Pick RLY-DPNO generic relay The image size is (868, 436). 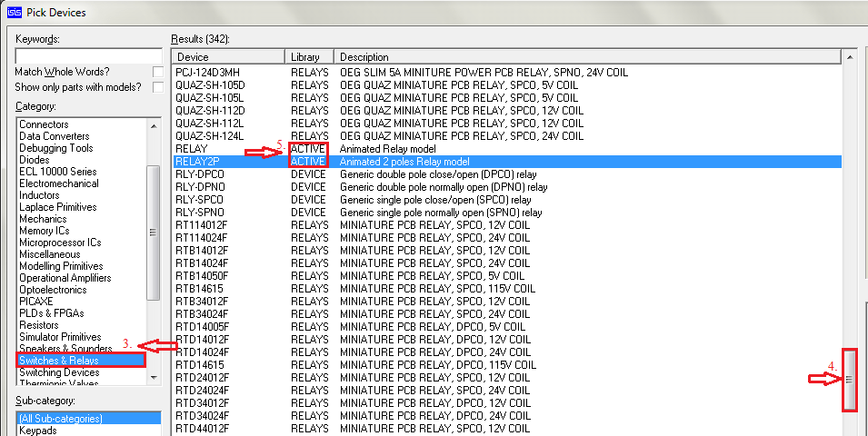(506, 187)
